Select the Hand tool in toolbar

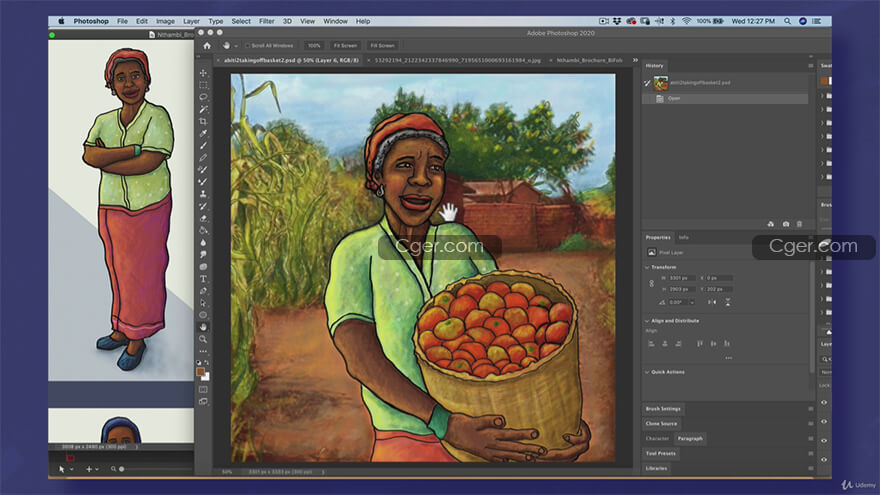click(203, 327)
